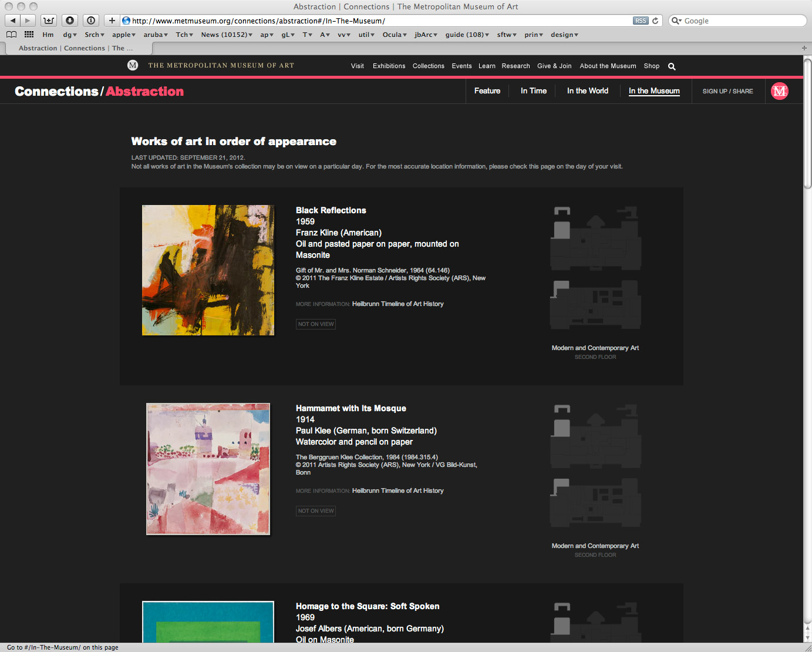Open the Collections menu item

(429, 66)
